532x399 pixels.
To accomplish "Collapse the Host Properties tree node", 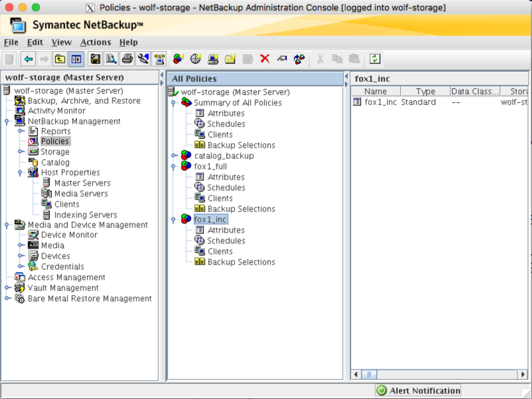I will click(x=20, y=173).
